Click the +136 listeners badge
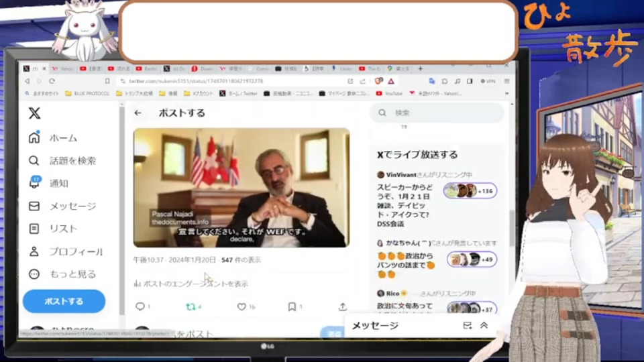The width and height of the screenshot is (644, 362). (x=470, y=191)
